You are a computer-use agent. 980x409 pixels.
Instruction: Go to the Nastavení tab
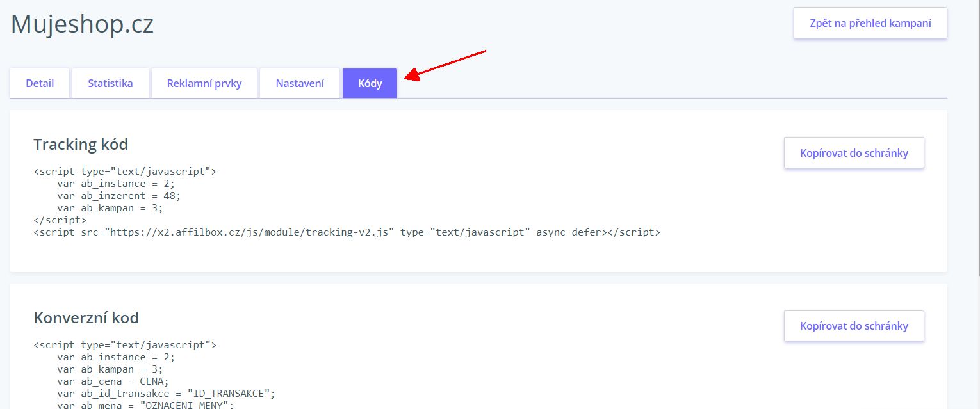300,83
